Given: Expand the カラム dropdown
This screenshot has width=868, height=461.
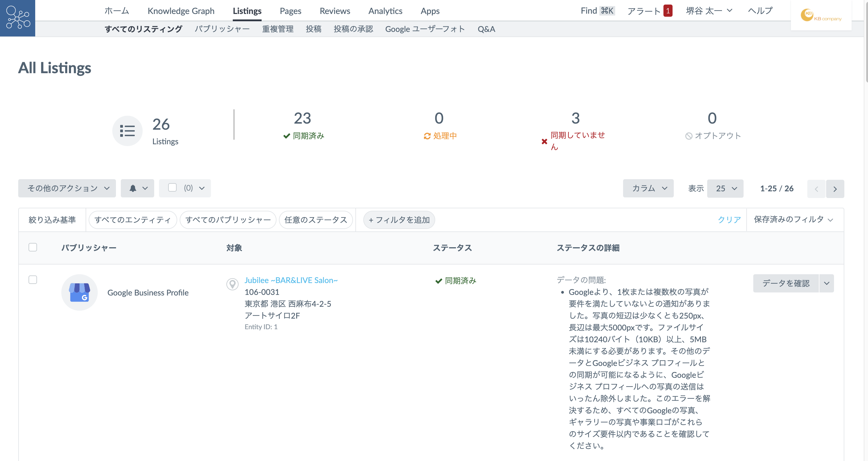Looking at the screenshot, I should click(648, 188).
